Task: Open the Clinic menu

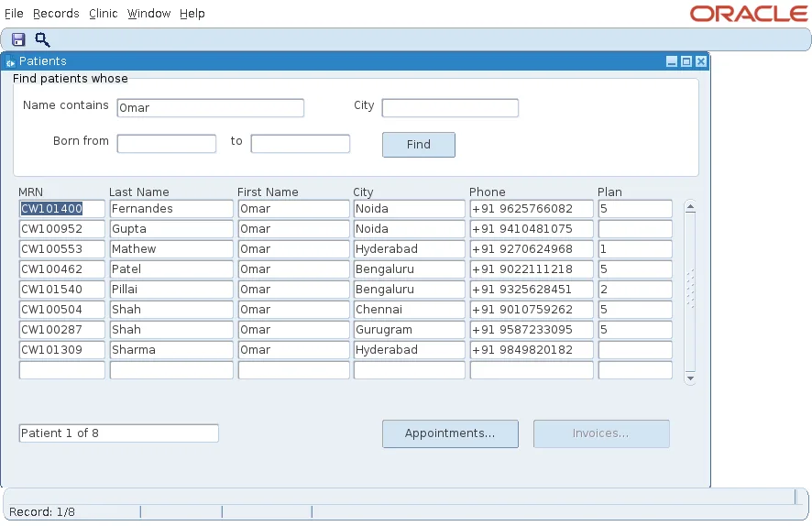Action: coord(103,14)
